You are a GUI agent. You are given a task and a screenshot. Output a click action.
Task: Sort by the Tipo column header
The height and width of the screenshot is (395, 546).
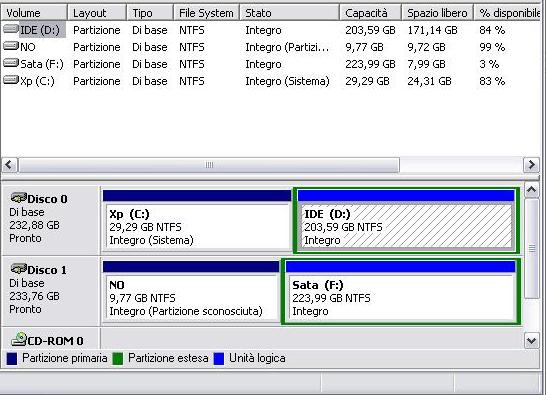point(150,13)
